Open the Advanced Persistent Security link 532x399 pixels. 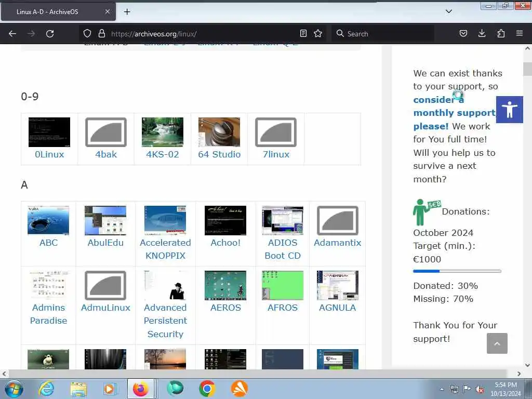165,321
